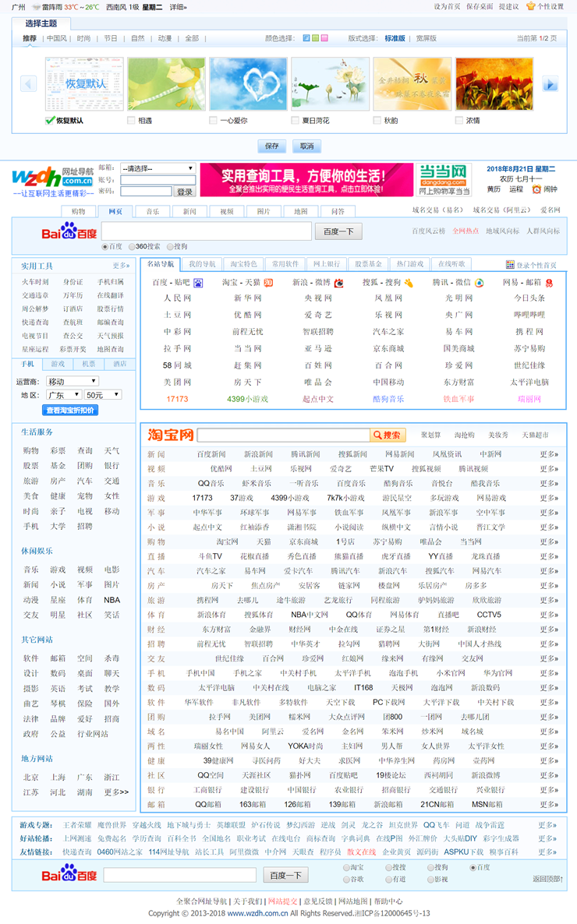
Task: Click the 取消 button
Action: click(306, 146)
